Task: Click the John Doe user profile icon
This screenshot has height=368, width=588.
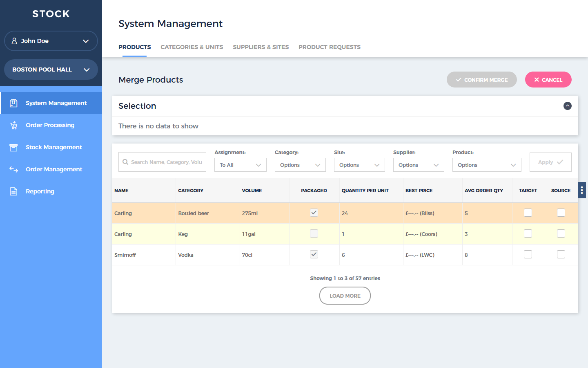Action: point(14,41)
